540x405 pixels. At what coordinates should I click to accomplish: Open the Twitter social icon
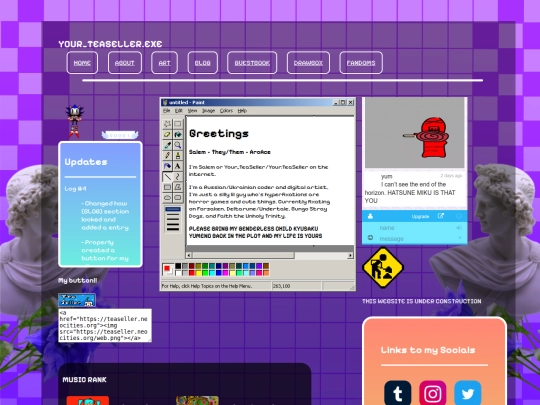click(467, 393)
